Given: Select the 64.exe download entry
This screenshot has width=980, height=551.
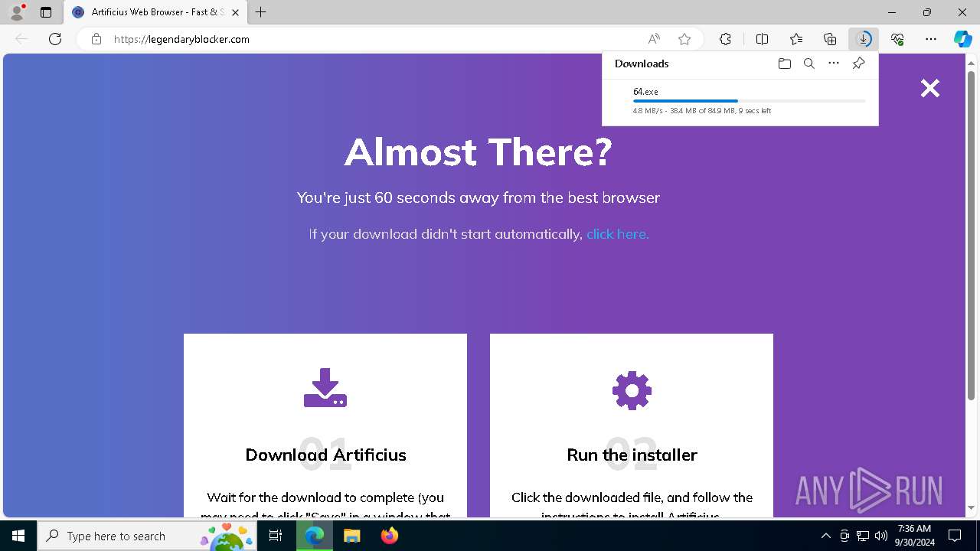Looking at the screenshot, I should click(740, 101).
